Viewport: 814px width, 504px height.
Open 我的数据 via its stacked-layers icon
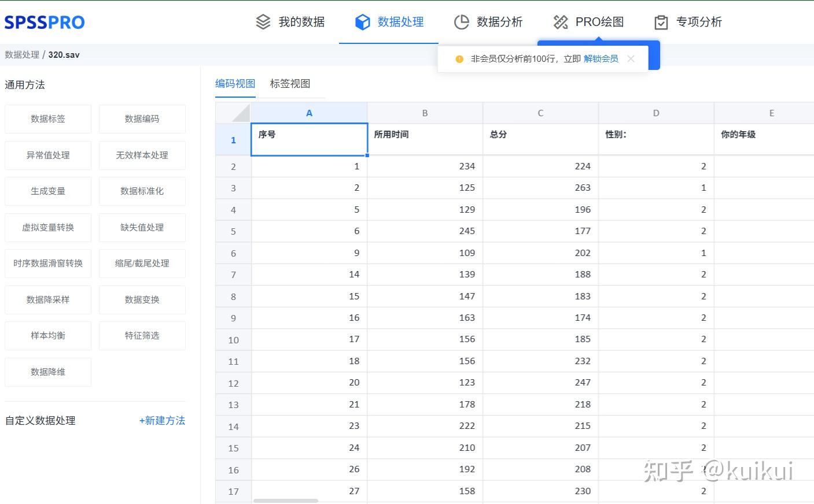point(263,21)
